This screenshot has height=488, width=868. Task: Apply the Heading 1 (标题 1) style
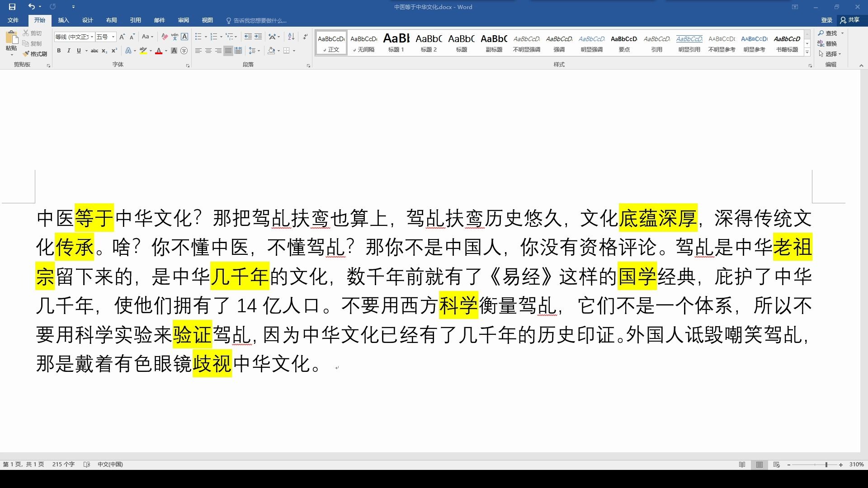click(396, 43)
